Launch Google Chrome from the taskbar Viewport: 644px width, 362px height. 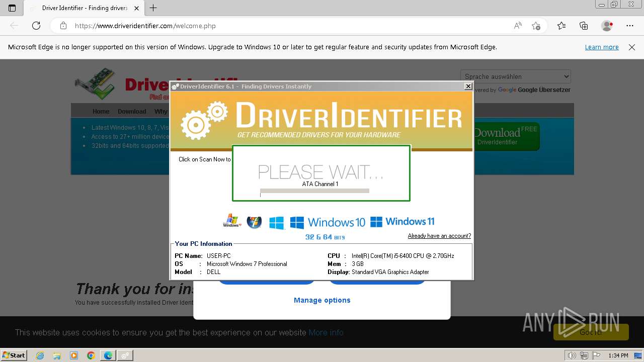click(91, 355)
